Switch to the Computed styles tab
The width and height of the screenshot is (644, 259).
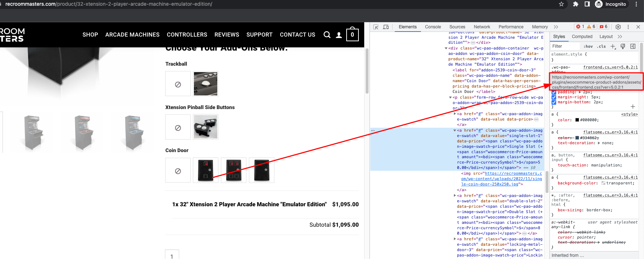582,37
